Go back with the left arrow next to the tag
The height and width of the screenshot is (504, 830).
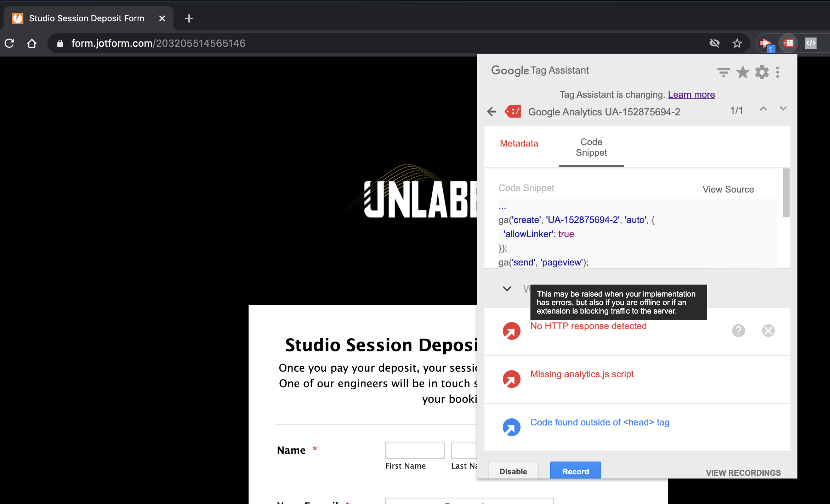click(x=491, y=112)
